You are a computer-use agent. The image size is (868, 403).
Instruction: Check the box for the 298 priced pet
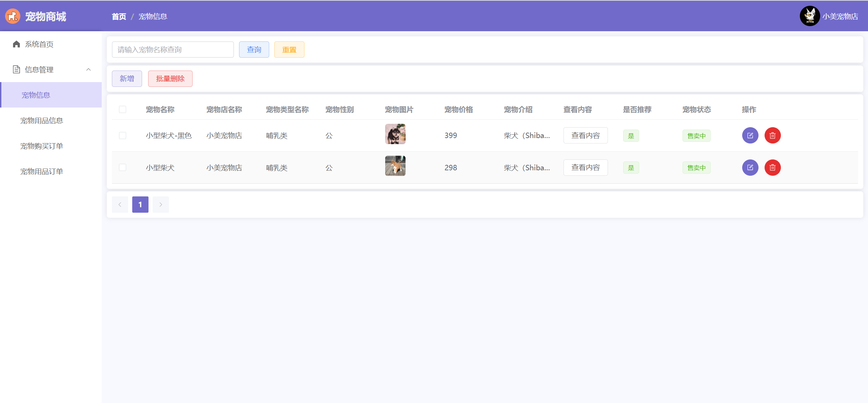click(x=123, y=168)
